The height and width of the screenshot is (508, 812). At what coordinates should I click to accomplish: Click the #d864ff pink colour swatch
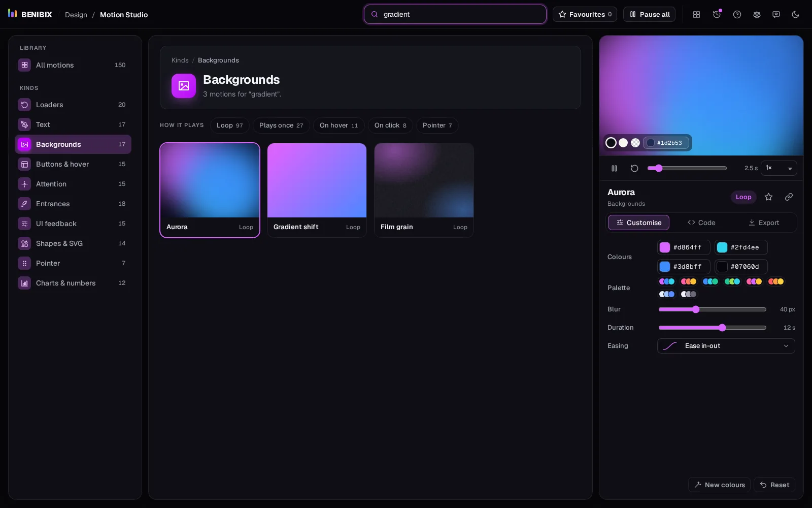pyautogui.click(x=665, y=247)
